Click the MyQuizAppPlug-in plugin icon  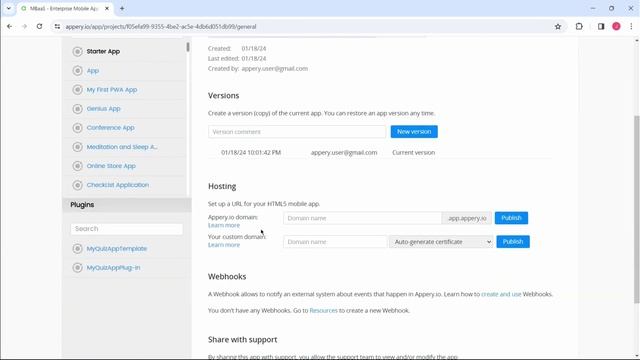[x=77, y=268]
